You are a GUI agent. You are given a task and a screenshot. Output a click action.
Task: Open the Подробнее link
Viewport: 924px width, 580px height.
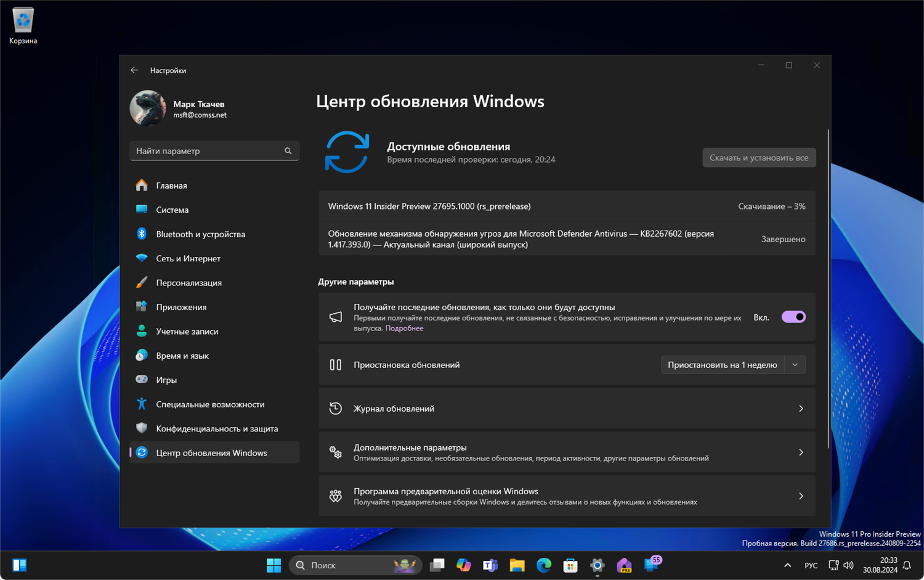click(404, 328)
